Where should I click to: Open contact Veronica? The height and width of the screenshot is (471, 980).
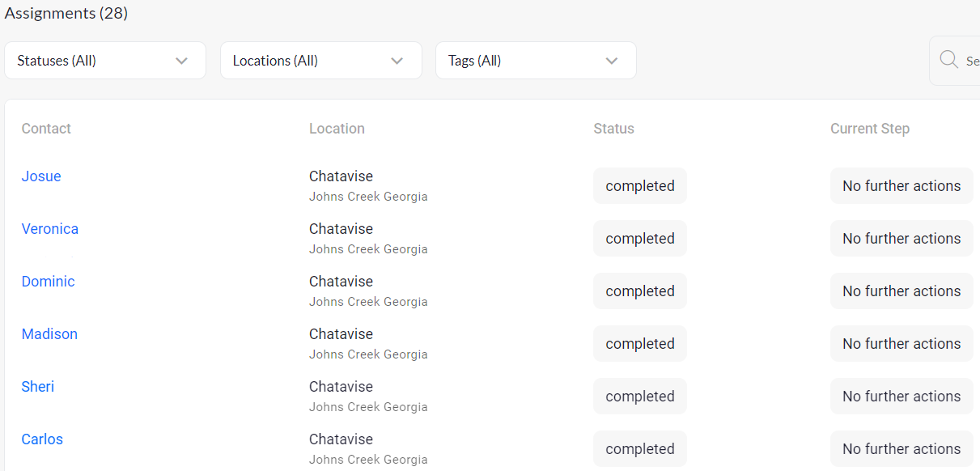point(50,229)
